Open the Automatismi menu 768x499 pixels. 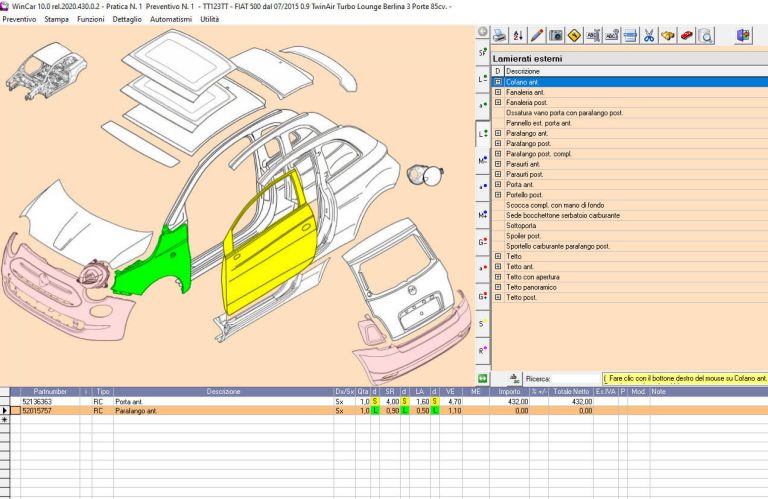coord(171,19)
